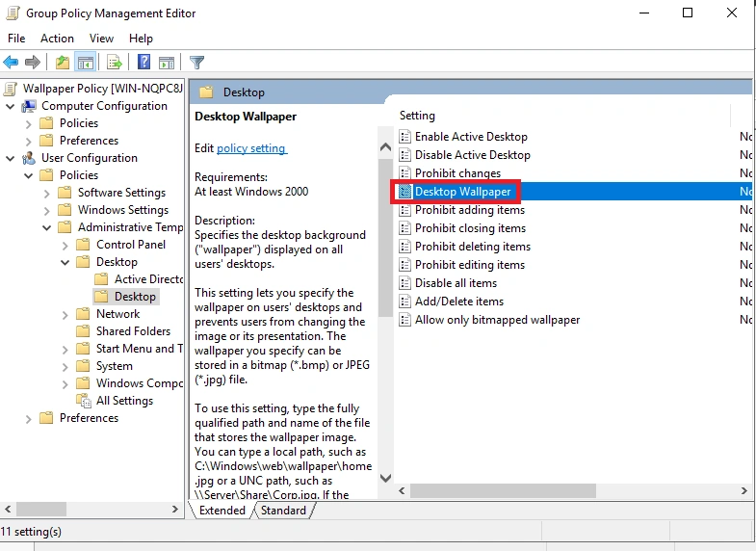This screenshot has height=551, width=756.
Task: Click the Up one level folder icon
Action: point(63,63)
